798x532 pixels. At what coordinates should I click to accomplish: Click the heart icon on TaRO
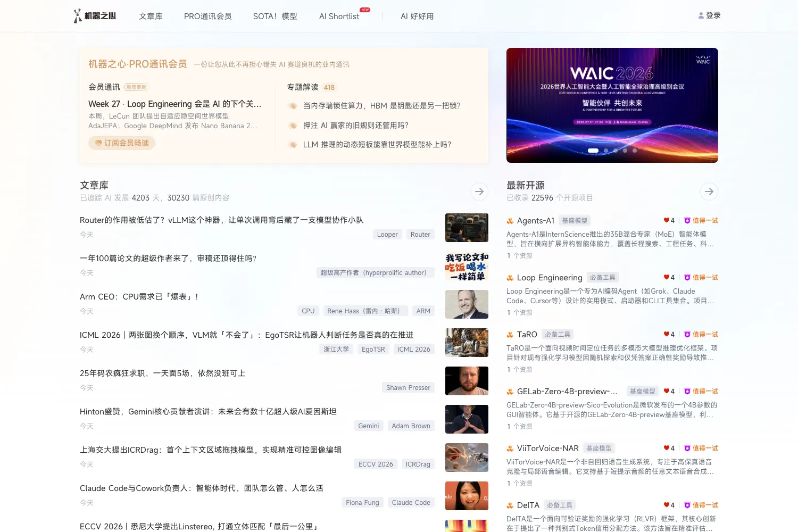666,334
